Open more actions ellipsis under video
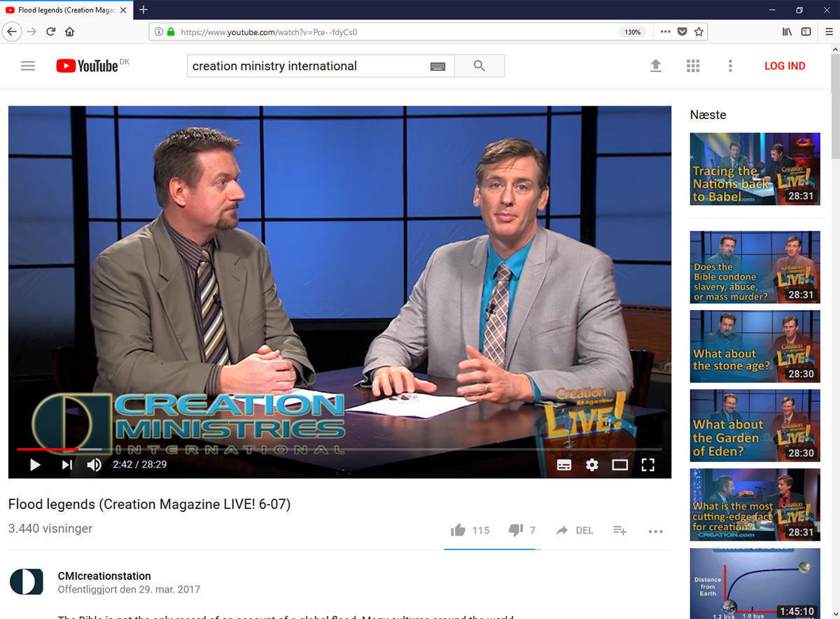Image resolution: width=840 pixels, height=619 pixels. (x=656, y=531)
